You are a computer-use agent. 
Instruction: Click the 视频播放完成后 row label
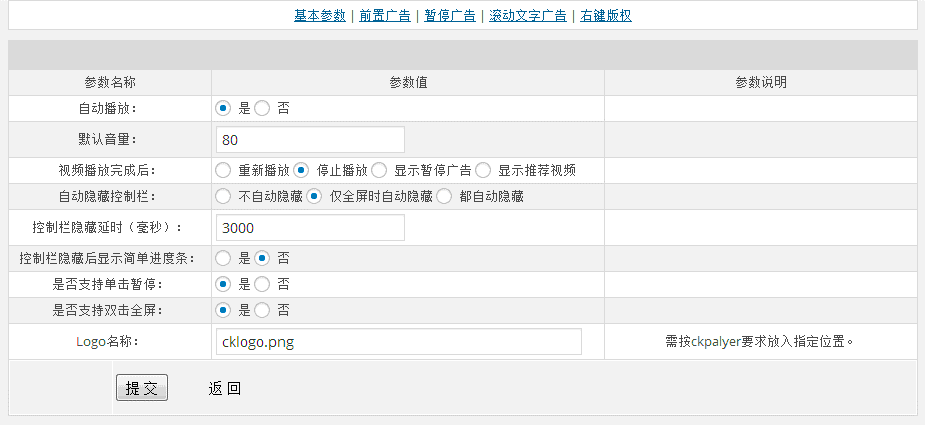coord(107,171)
